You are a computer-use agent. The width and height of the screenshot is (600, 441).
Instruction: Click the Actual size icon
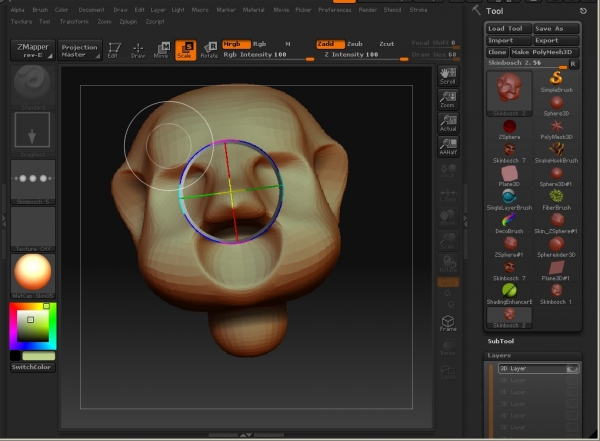coord(448,123)
